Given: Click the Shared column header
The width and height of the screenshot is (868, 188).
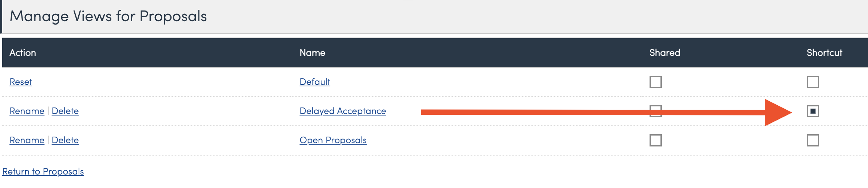Looking at the screenshot, I should (664, 53).
